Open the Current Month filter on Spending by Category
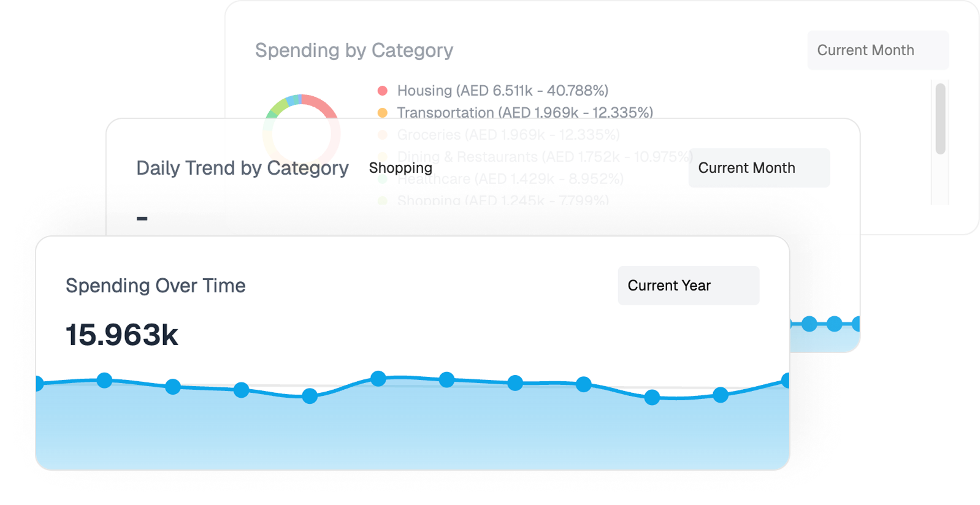 pos(877,50)
